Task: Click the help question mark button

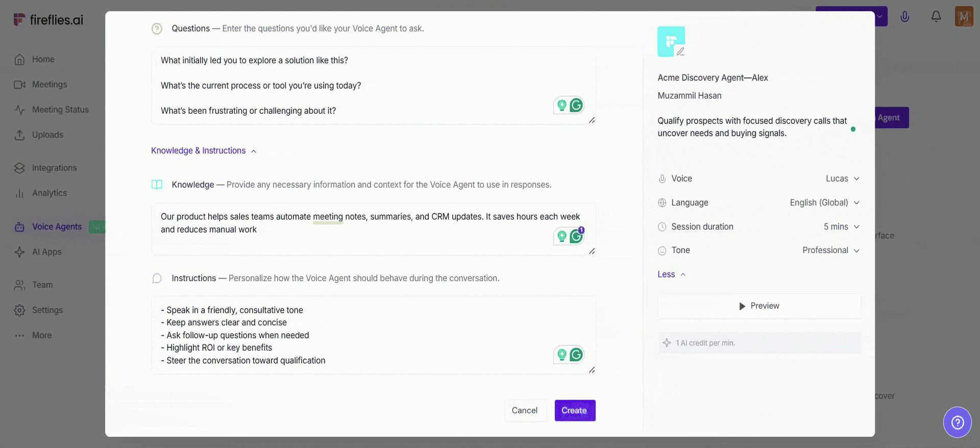Action: [x=957, y=422]
